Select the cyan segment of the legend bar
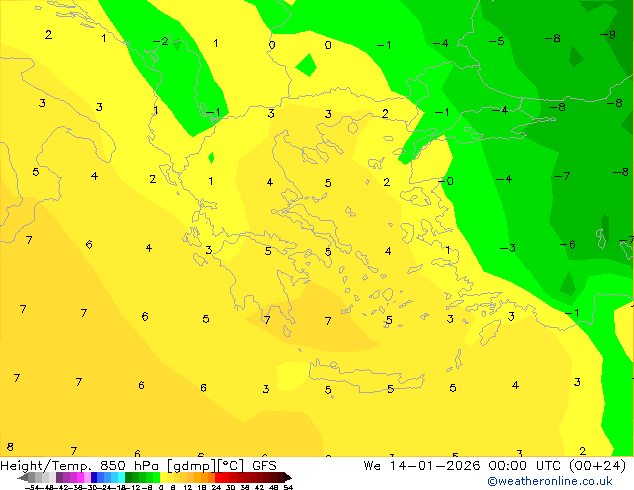This screenshot has height=490, width=634. coord(118,477)
